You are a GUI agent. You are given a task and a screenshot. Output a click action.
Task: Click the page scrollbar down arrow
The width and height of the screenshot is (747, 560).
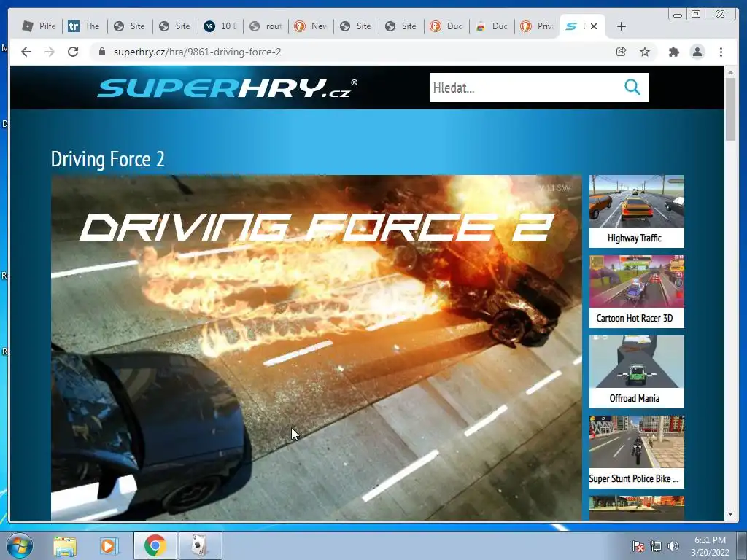(x=730, y=514)
